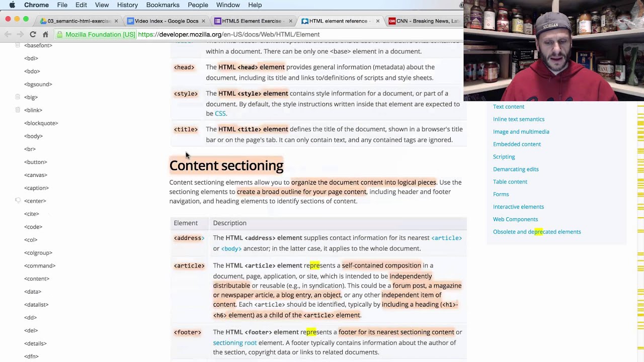Screen dimensions: 644x362
Task: Follow the 'sectioning root' link
Action: coord(234,343)
